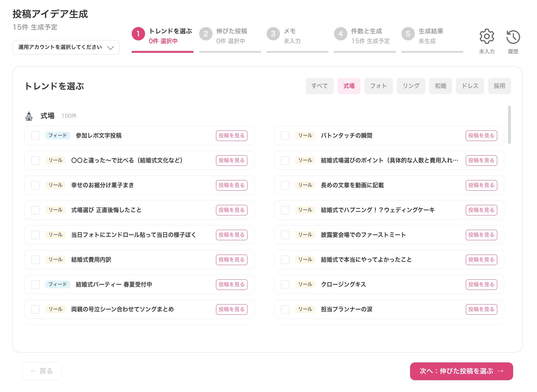Screen dimensions: 537x392
Task: Click 投稿を見る for クロージングキス
Action: coord(481,284)
